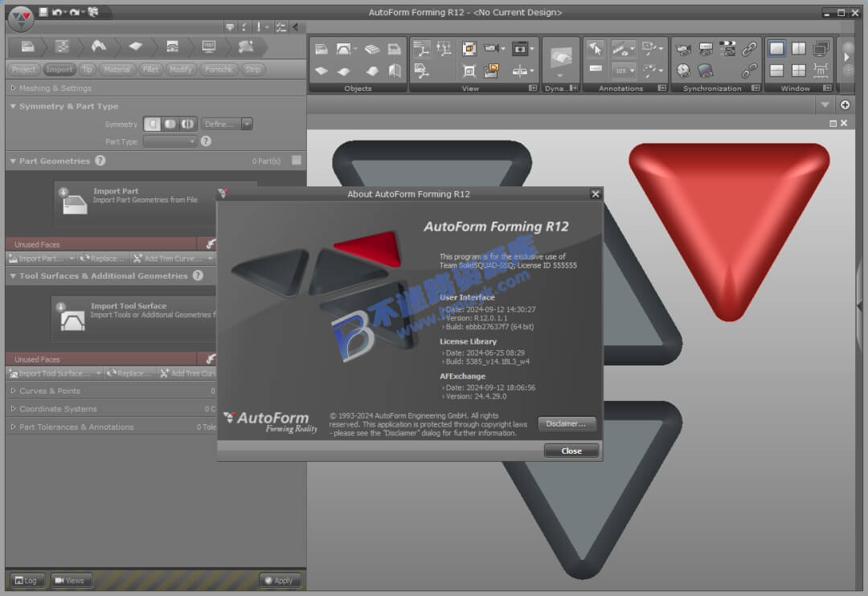Switch to the Project tab
The image size is (868, 596).
pyautogui.click(x=23, y=69)
